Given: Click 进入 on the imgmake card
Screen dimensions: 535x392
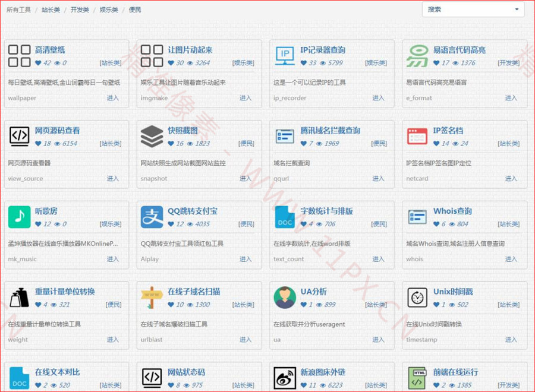Looking at the screenshot, I should [x=246, y=98].
